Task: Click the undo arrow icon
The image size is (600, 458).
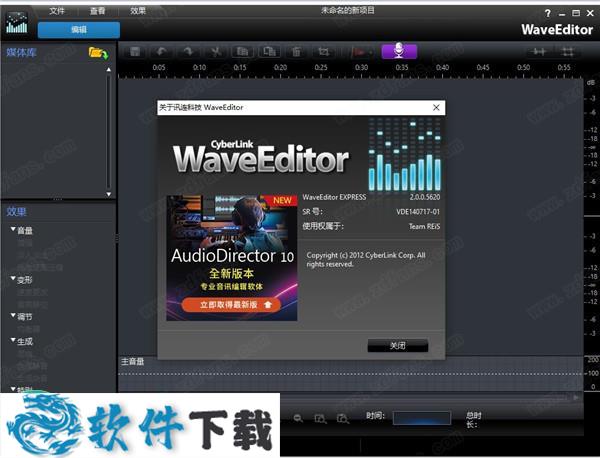Action: [x=161, y=51]
